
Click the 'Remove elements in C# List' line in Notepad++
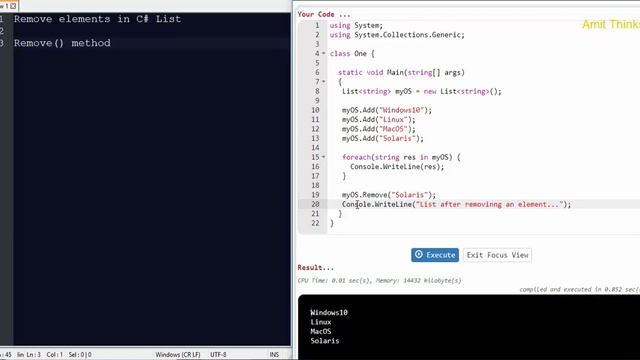pos(97,19)
